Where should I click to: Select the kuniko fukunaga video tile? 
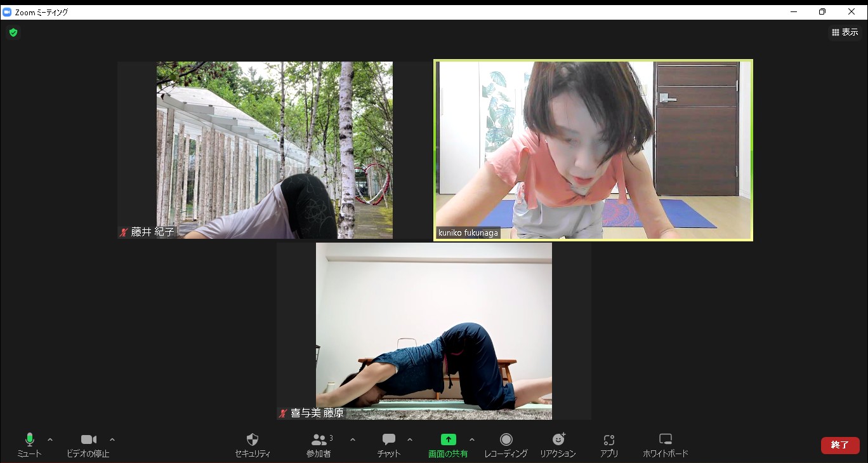[x=593, y=151]
